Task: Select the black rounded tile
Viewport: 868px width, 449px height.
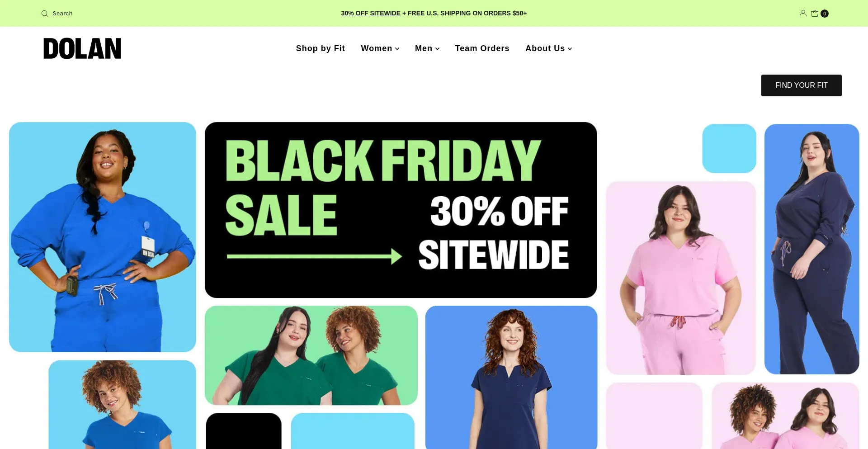Action: [x=244, y=431]
